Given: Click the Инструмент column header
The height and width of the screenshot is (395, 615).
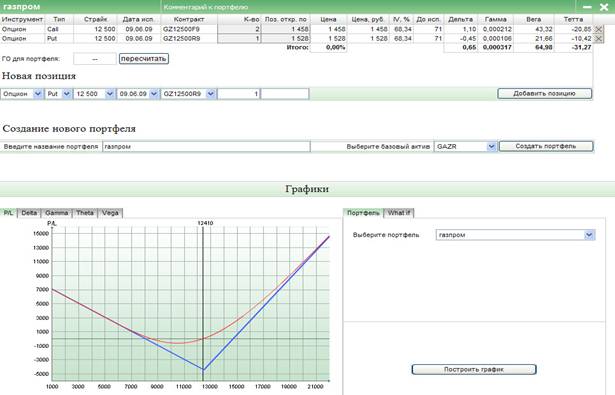Looking at the screenshot, I should click(x=22, y=19).
